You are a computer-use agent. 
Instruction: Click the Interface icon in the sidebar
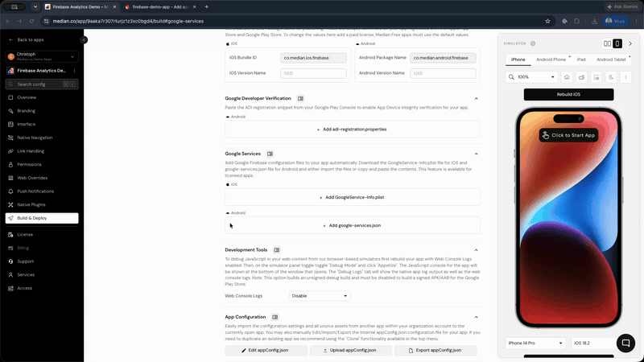pos(10,125)
